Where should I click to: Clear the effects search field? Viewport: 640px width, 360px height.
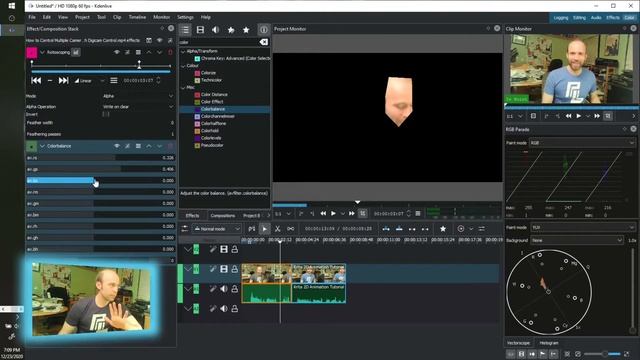[264, 42]
